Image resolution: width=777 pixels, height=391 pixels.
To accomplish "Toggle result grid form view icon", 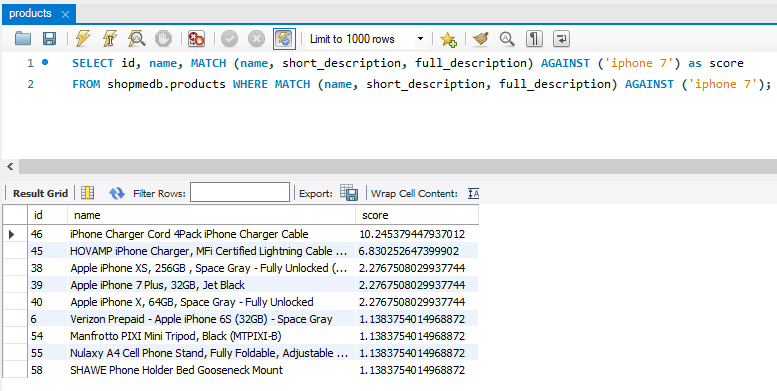I will (88, 193).
